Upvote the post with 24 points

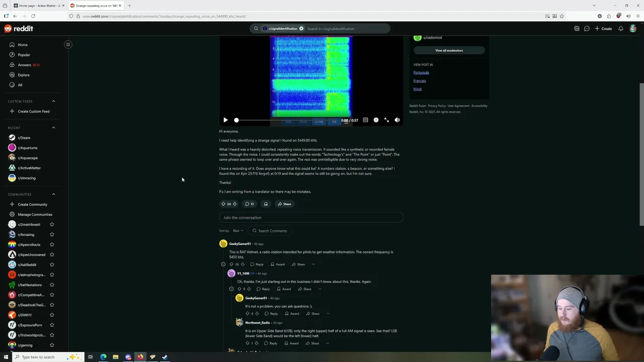223,204
